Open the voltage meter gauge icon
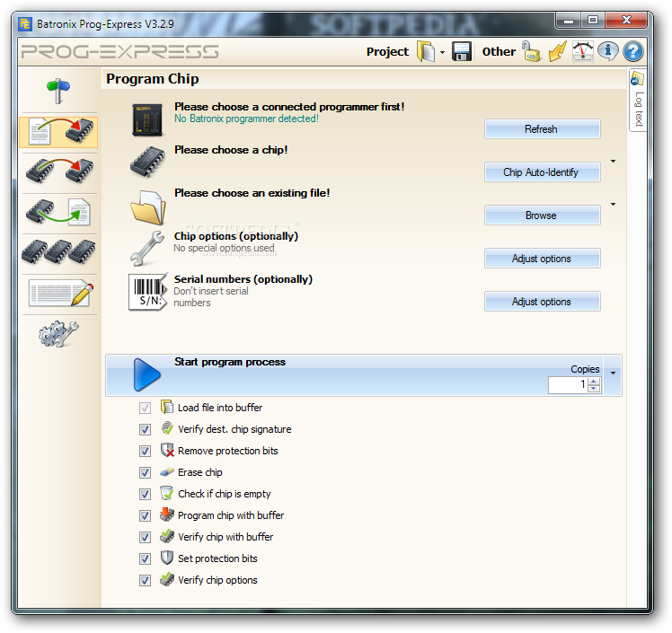The width and height of the screenshot is (672, 633). 583,51
